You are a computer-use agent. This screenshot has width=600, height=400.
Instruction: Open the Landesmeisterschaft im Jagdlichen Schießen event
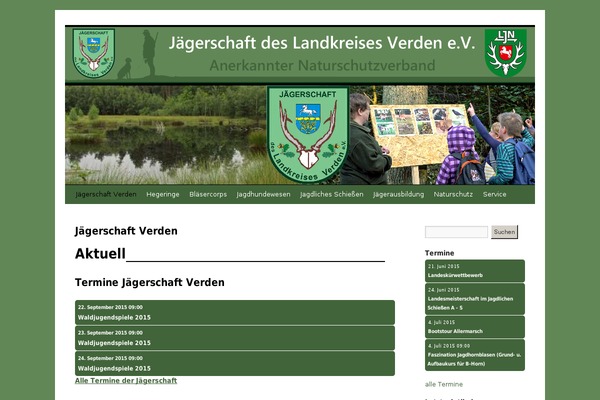(x=475, y=299)
